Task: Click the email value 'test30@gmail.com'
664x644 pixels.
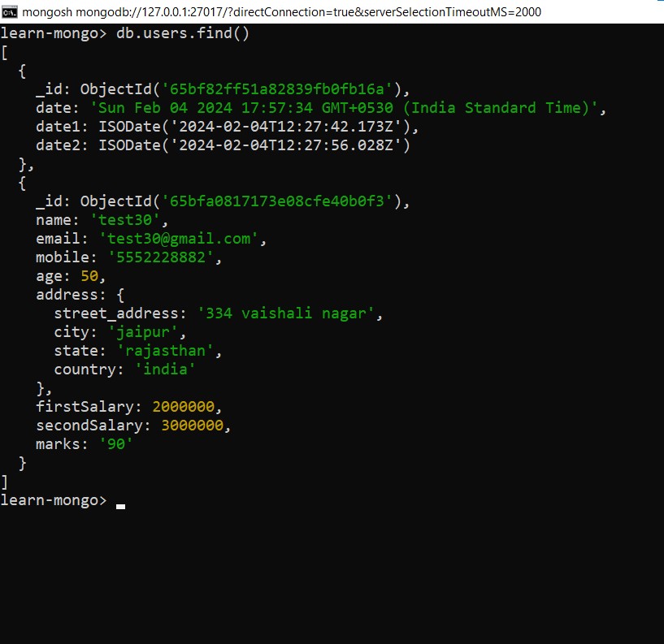Action: pos(178,239)
